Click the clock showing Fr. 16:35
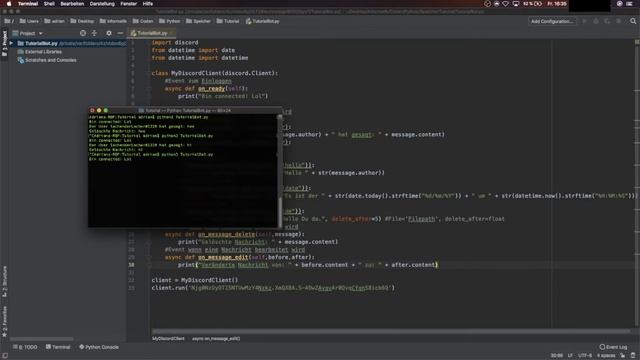Image resolution: width=640 pixels, height=360 pixels. [x=557, y=4]
